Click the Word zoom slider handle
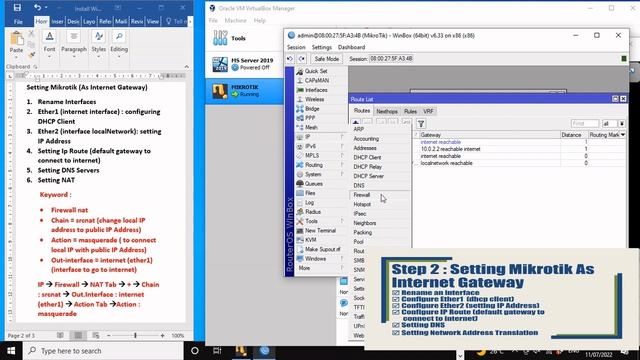This screenshot has height=360, width=640. click(x=135, y=336)
